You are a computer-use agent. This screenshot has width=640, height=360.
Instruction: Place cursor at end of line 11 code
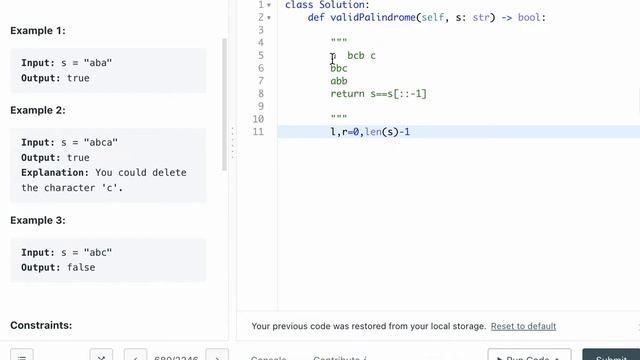pos(410,132)
